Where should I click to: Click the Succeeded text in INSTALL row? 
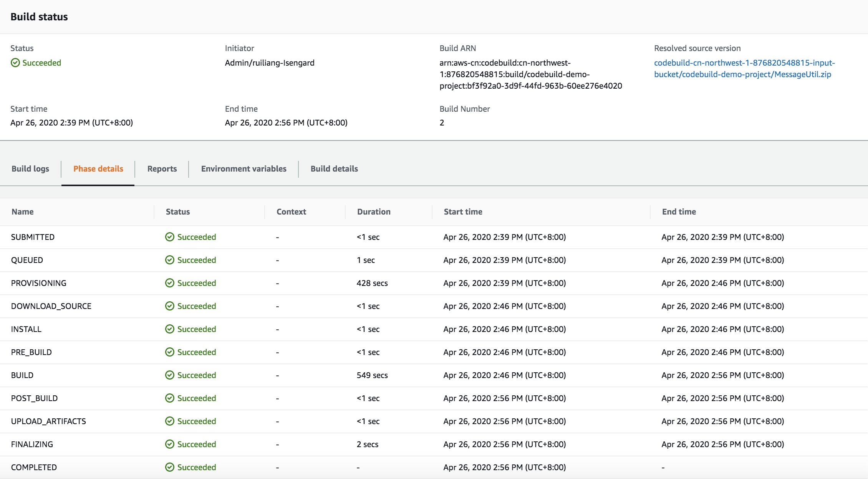pyautogui.click(x=197, y=329)
